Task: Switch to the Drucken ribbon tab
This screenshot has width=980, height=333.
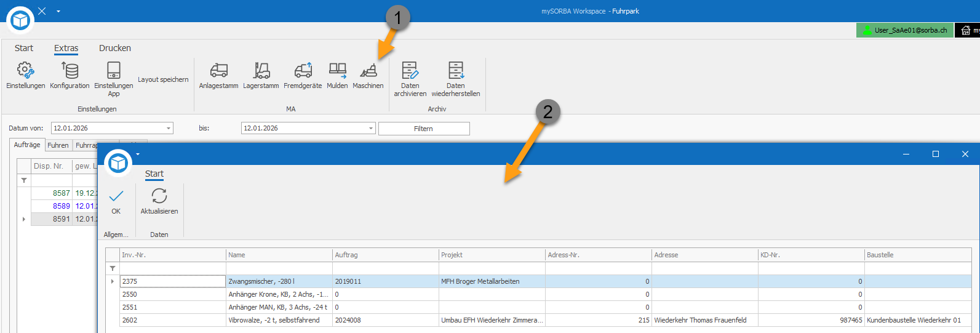Action: pyautogui.click(x=115, y=48)
